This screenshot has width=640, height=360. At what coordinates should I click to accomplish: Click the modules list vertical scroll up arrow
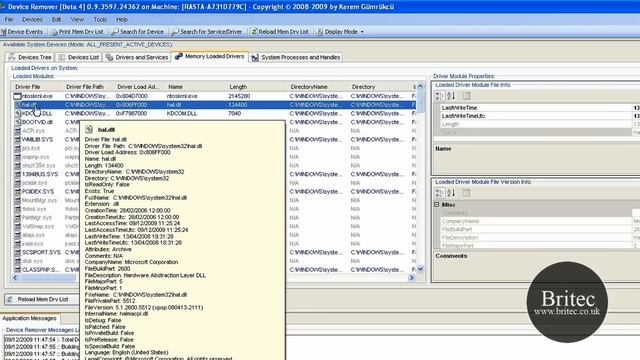(420, 86)
